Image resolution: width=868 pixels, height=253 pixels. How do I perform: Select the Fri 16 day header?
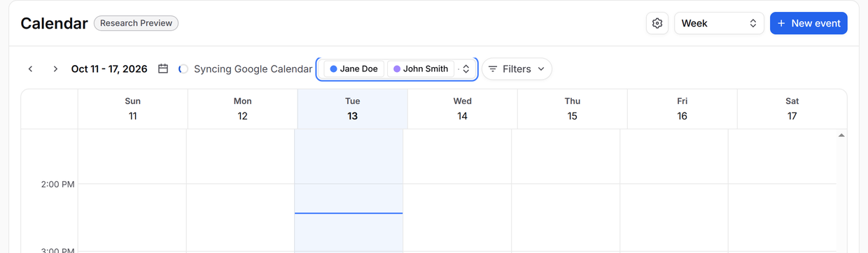pyautogui.click(x=682, y=108)
